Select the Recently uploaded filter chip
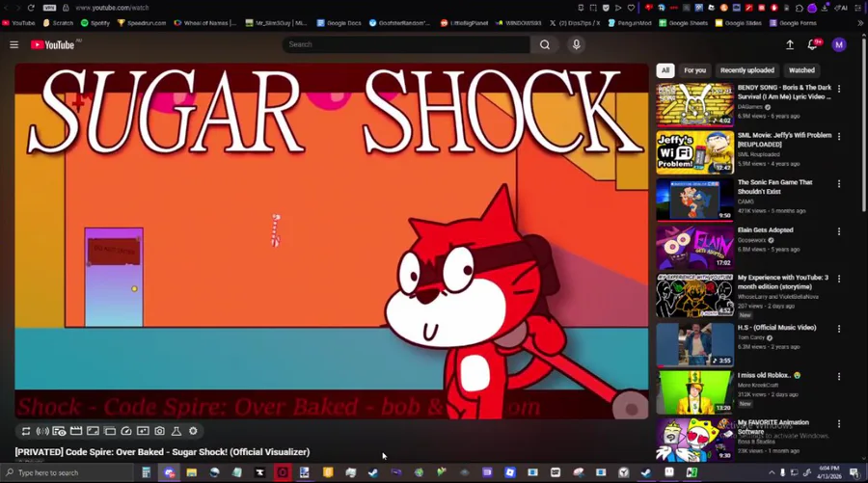The height and width of the screenshot is (483, 868). pos(747,70)
